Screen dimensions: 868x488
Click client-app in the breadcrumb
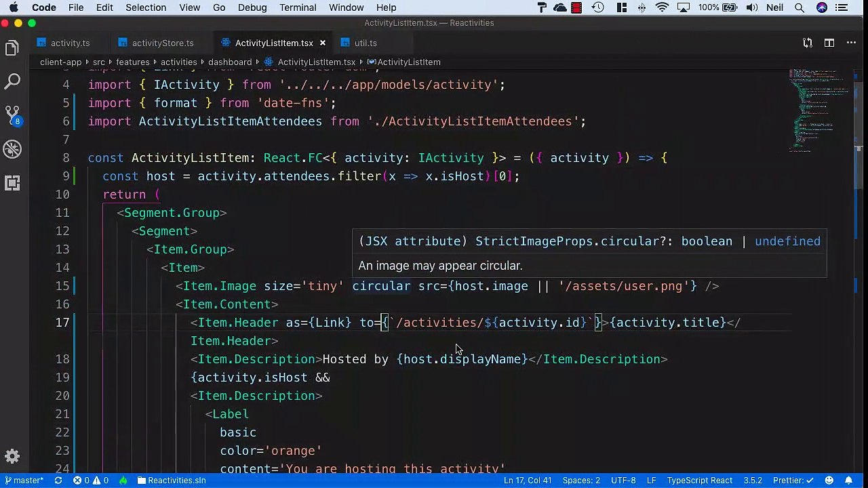60,62
